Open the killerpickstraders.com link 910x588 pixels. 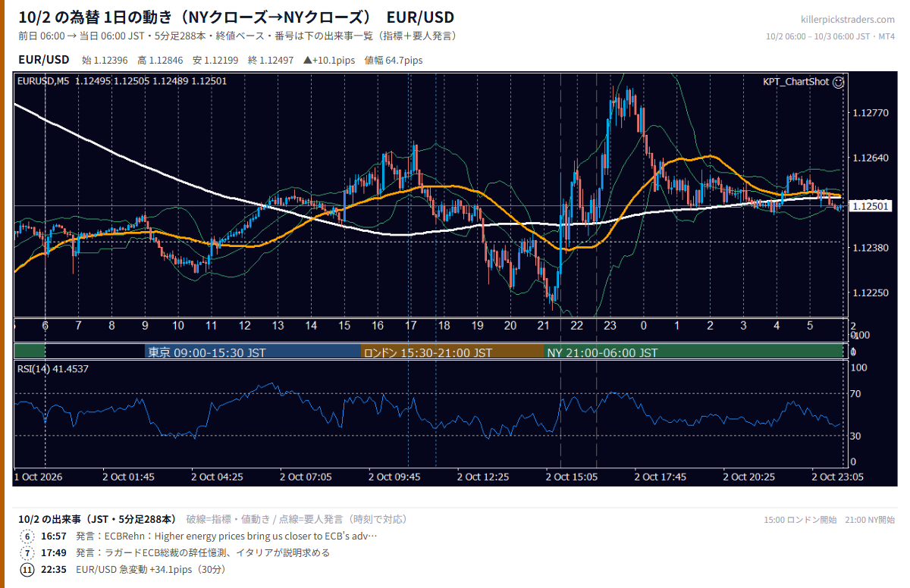point(848,20)
